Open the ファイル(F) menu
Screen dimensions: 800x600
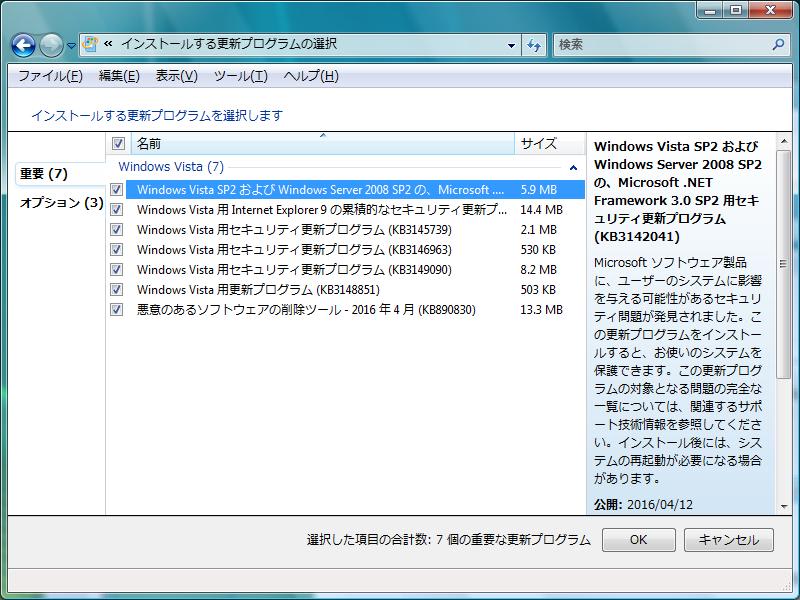[50, 76]
